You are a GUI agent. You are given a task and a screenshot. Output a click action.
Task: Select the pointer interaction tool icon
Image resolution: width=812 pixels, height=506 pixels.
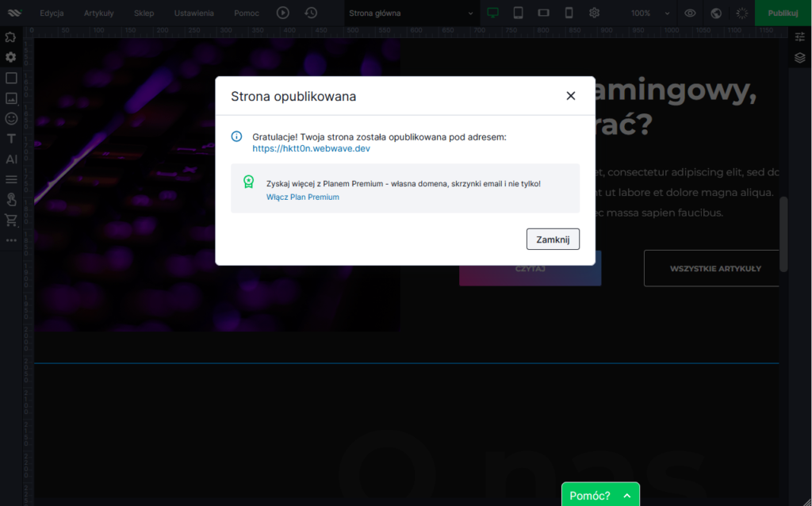[x=11, y=199]
